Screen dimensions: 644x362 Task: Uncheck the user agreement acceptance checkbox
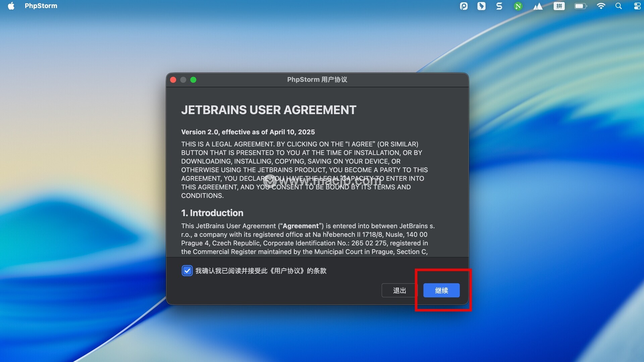tap(187, 271)
